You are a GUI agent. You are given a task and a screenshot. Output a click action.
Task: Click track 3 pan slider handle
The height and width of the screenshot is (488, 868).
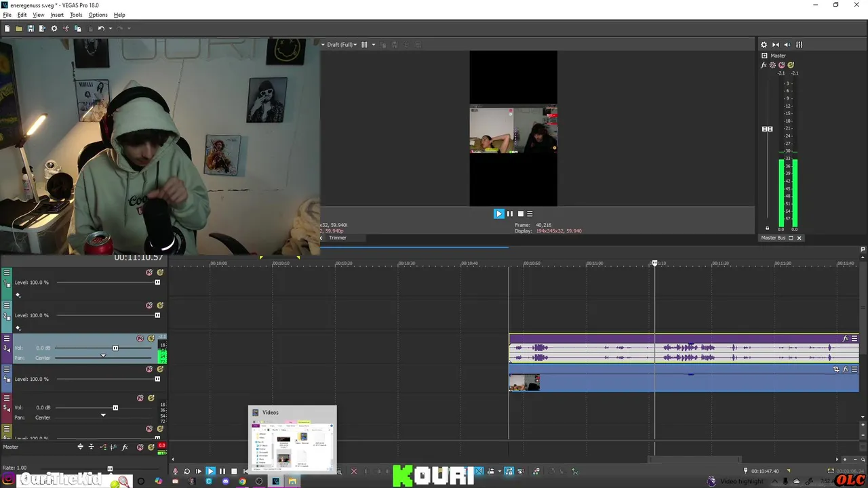click(103, 356)
